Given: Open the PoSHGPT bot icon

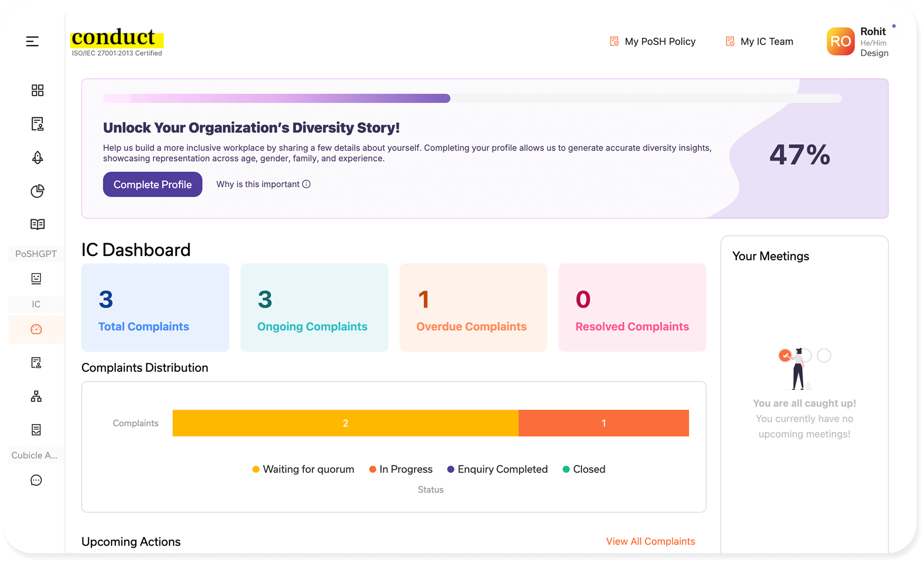Looking at the screenshot, I should pos(36,279).
